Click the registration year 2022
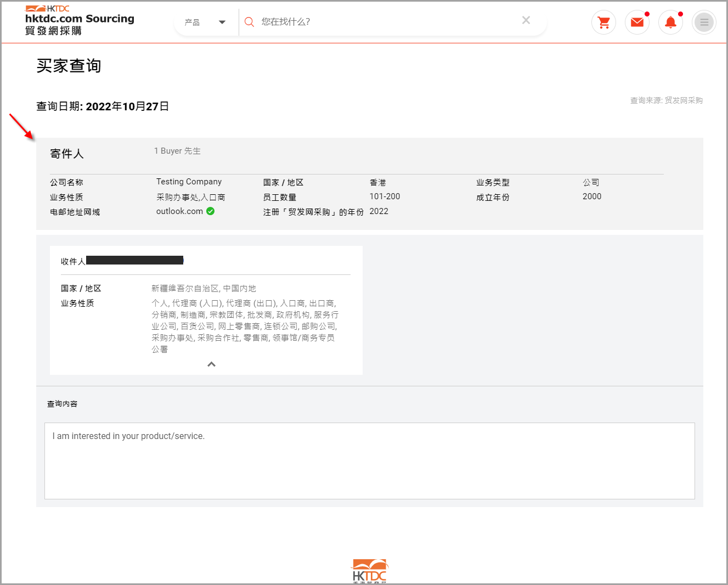Image resolution: width=728 pixels, height=585 pixels. coord(379,211)
